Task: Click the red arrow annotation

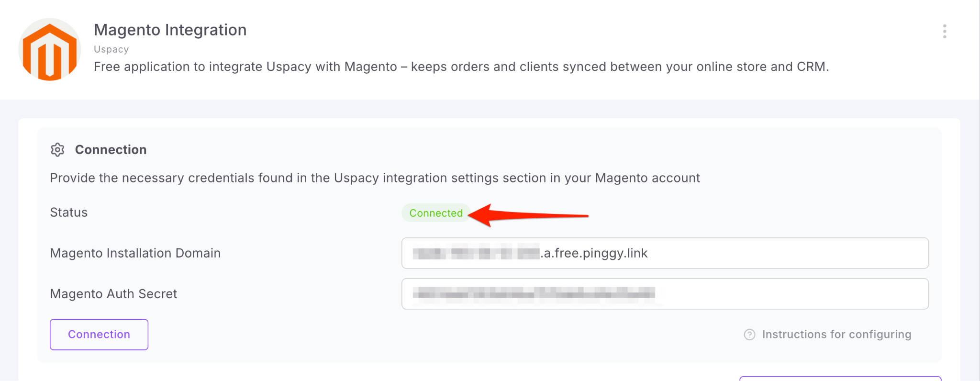Action: pos(526,215)
